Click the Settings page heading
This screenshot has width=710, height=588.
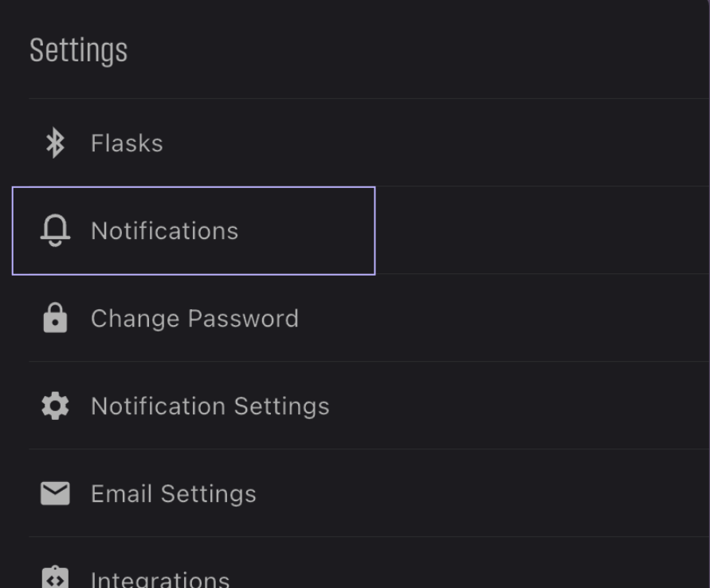(78, 50)
